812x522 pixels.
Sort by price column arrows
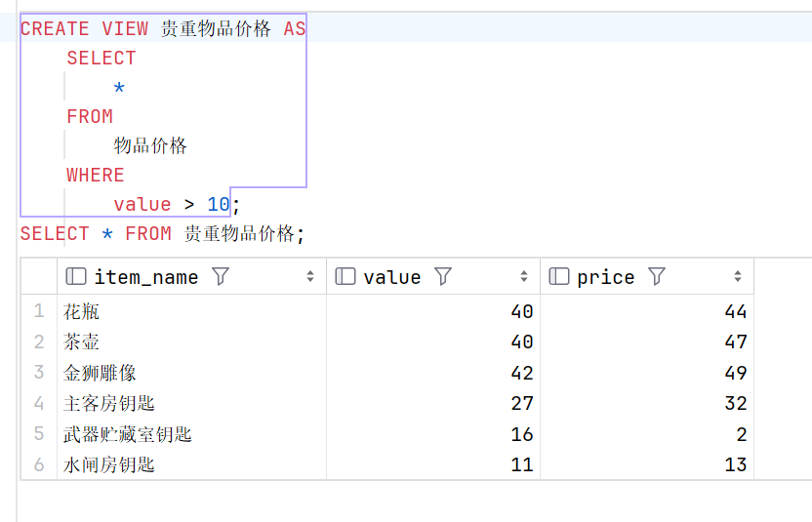[x=738, y=276]
